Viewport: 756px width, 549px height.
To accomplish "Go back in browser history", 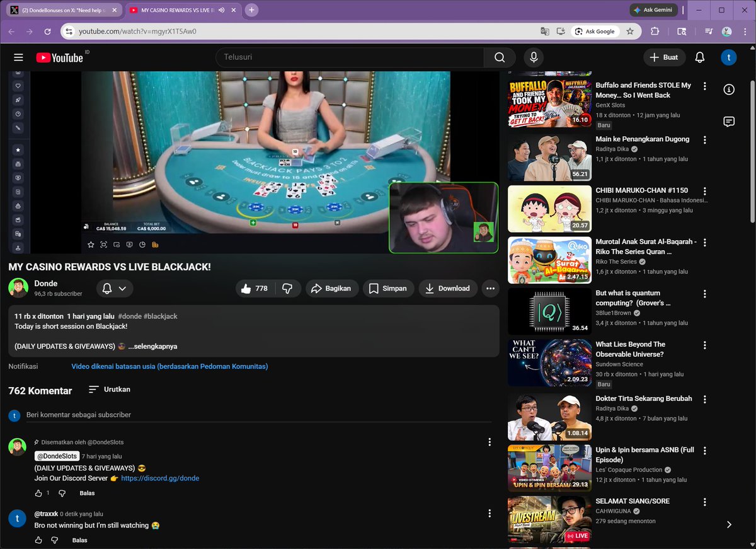I will [x=11, y=32].
